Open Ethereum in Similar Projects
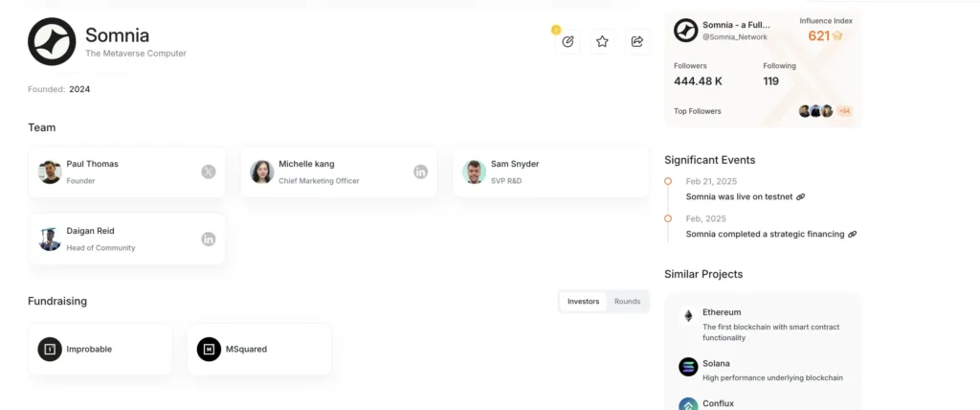980x410 pixels. click(722, 312)
